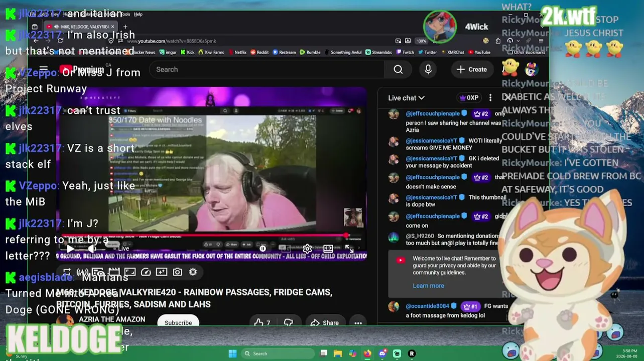Open the browser Help menu
The width and height of the screenshot is (644, 361).
[x=138, y=14]
